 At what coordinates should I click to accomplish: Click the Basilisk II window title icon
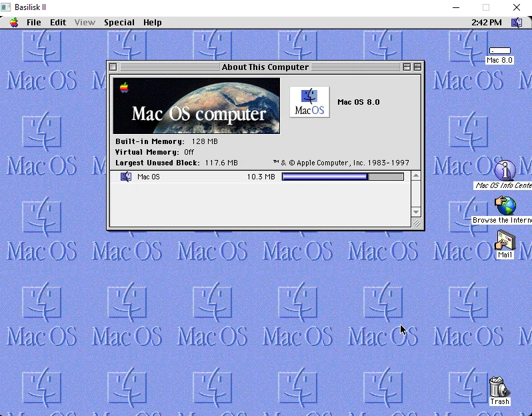point(6,7)
